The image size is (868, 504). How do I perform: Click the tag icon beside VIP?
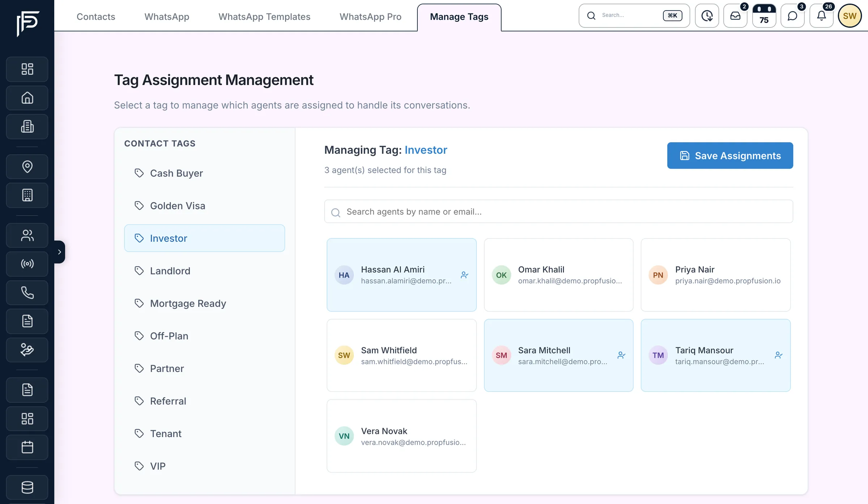coord(139,466)
